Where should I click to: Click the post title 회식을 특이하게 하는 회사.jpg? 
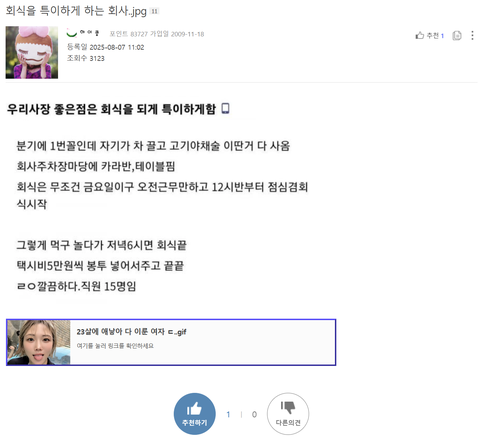click(x=76, y=11)
